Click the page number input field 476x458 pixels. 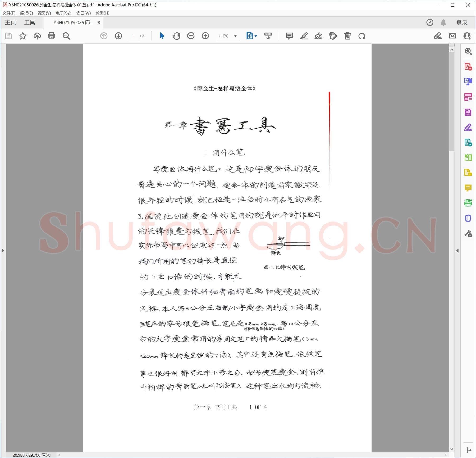(134, 36)
